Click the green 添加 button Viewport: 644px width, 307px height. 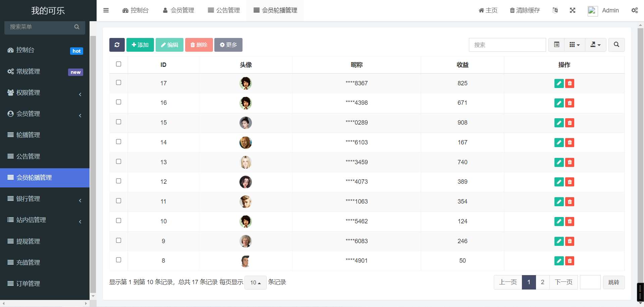pos(140,45)
